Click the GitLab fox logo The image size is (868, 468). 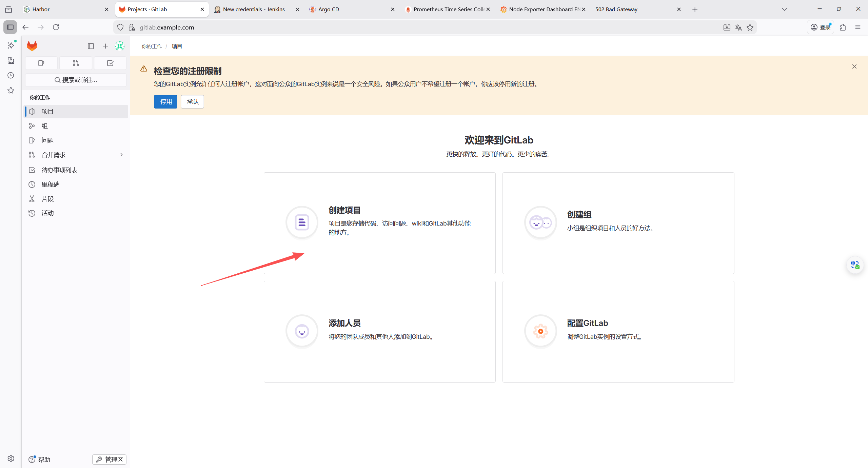(x=32, y=46)
